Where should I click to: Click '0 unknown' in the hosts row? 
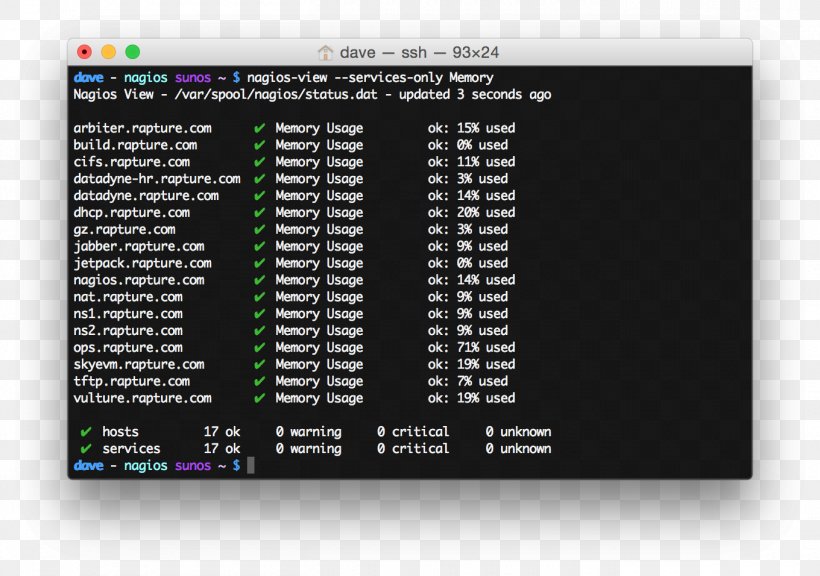[x=518, y=432]
